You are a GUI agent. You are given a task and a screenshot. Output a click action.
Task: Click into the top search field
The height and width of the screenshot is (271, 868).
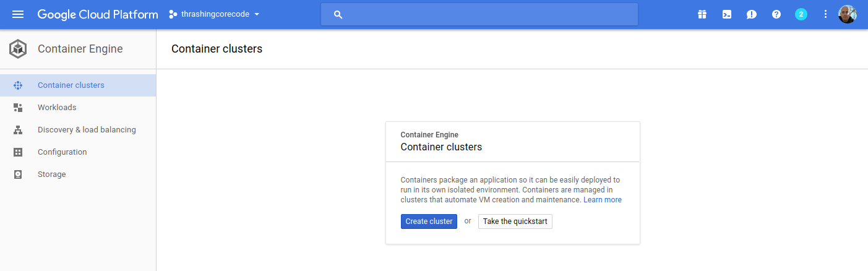(479, 14)
